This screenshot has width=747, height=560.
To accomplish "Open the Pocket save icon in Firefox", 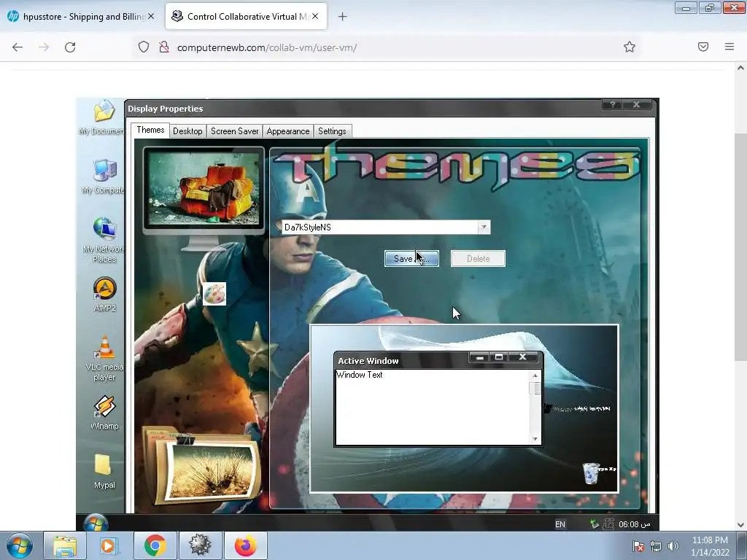I will 703,47.
